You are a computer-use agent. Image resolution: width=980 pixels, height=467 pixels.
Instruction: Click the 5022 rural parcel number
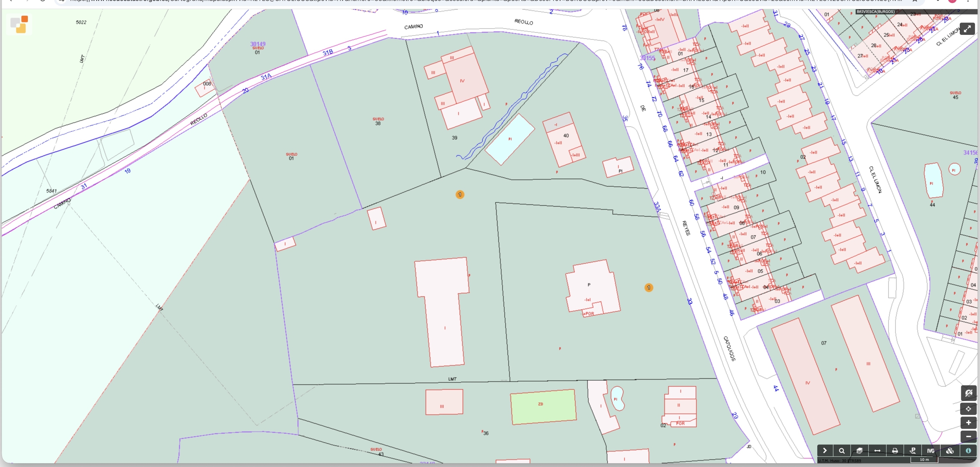pos(81,22)
